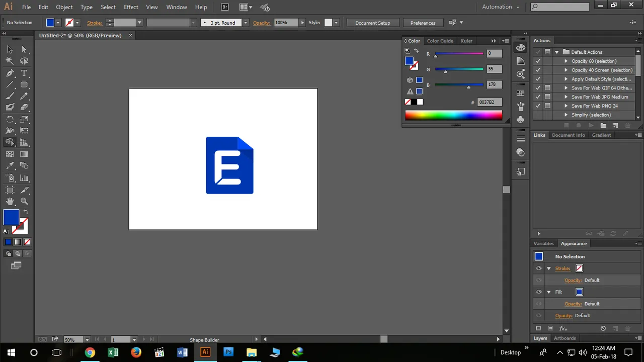Select the Blob Brush tool
Screen dimensions: 644x362
(10, 107)
